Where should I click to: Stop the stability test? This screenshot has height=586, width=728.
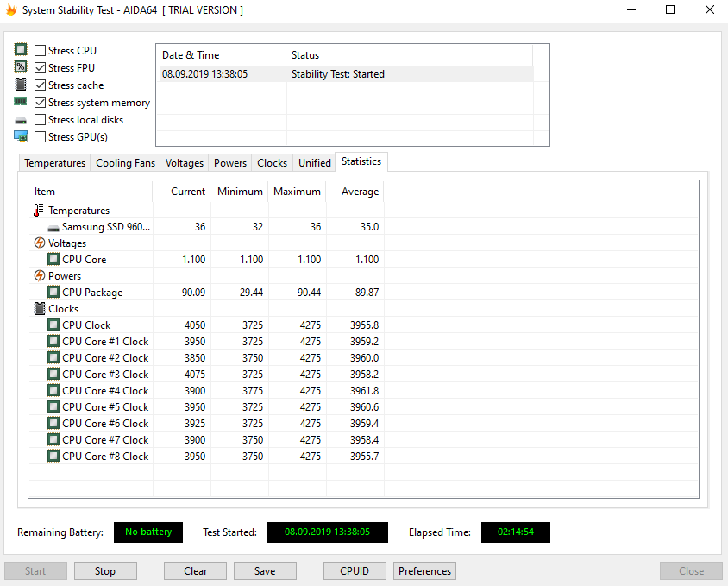[x=105, y=570]
